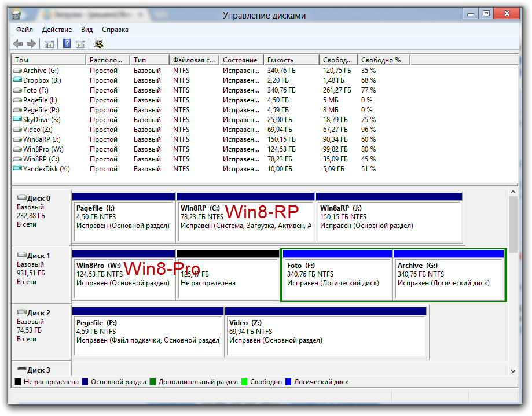532x416 pixels.
Task: Open the Справка menu
Action: point(115,30)
